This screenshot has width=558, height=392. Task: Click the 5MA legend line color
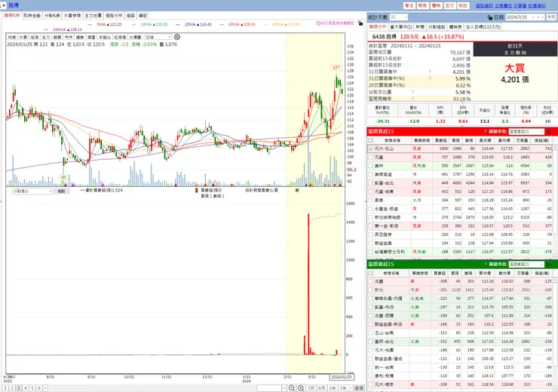coord(90,25)
